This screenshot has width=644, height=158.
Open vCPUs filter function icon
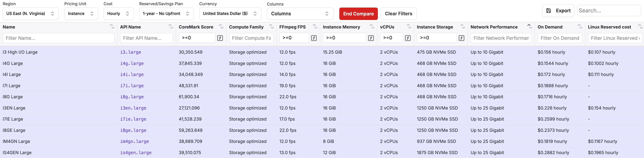pos(408,38)
